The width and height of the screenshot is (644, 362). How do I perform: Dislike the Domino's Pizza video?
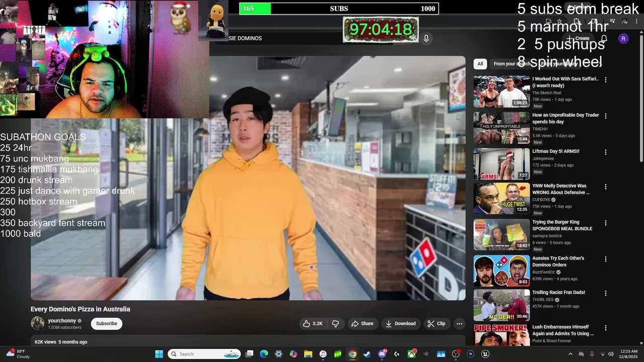[336, 323]
